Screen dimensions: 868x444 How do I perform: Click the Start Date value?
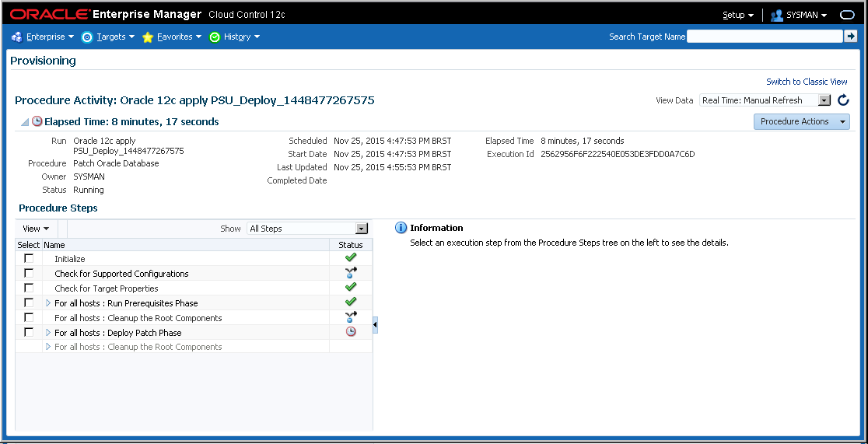pos(393,154)
